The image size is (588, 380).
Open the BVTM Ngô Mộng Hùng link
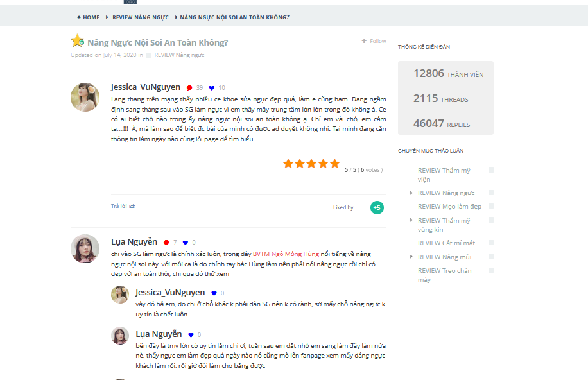286,254
